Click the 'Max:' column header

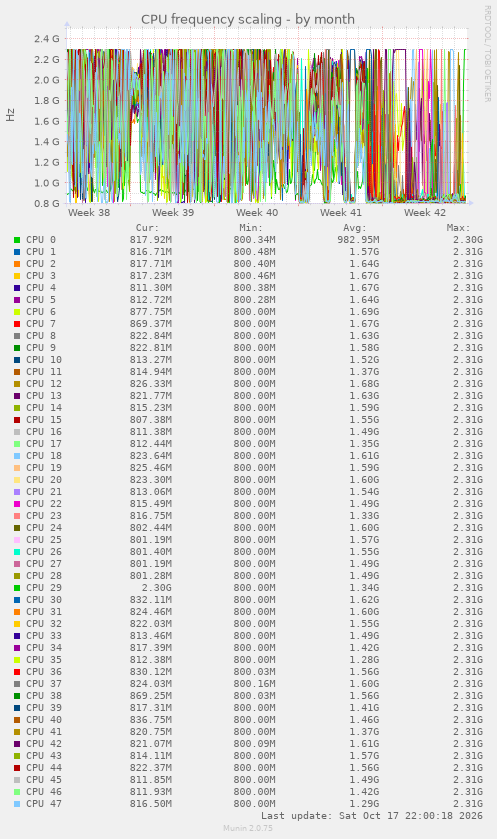(458, 228)
